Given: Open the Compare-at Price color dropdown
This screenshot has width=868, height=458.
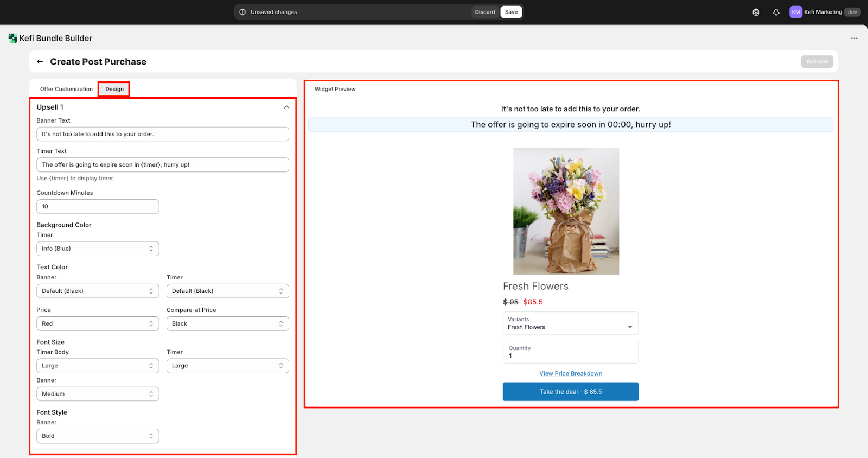Looking at the screenshot, I should [227, 323].
